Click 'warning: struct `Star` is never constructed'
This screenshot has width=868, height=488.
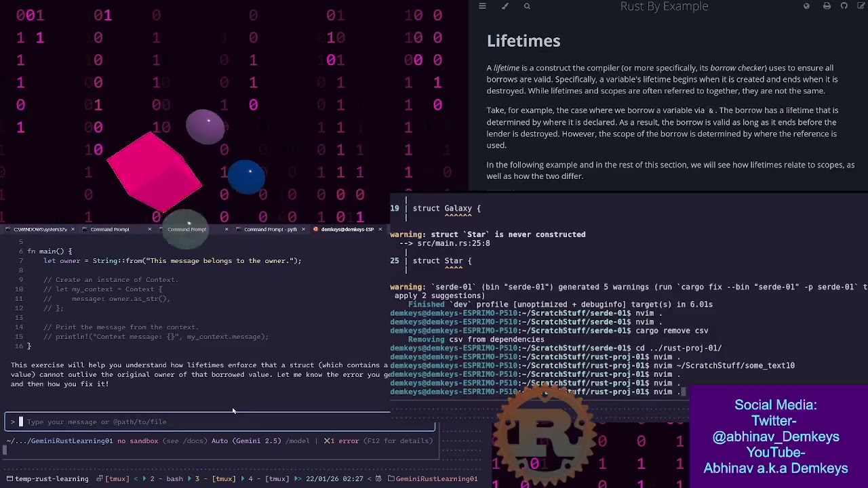pyautogui.click(x=488, y=235)
